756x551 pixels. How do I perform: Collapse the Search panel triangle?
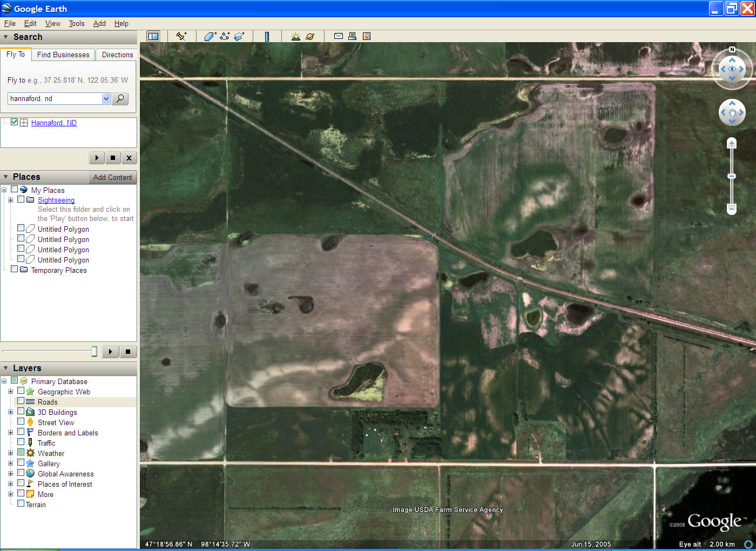pos(6,37)
